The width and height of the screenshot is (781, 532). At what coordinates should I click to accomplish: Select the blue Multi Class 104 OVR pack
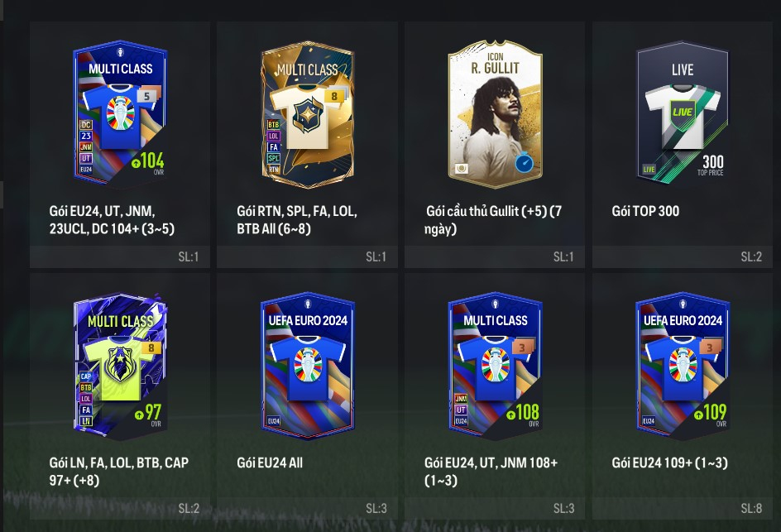pyautogui.click(x=120, y=114)
